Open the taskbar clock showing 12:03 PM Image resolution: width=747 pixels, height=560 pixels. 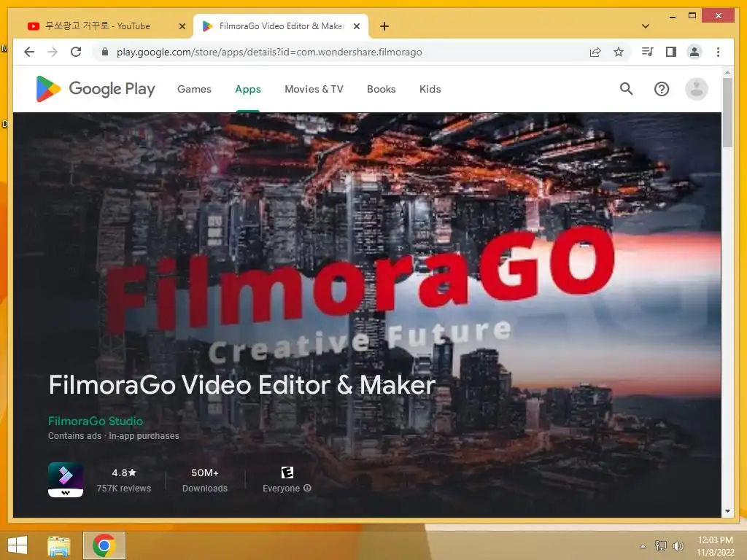(715, 546)
